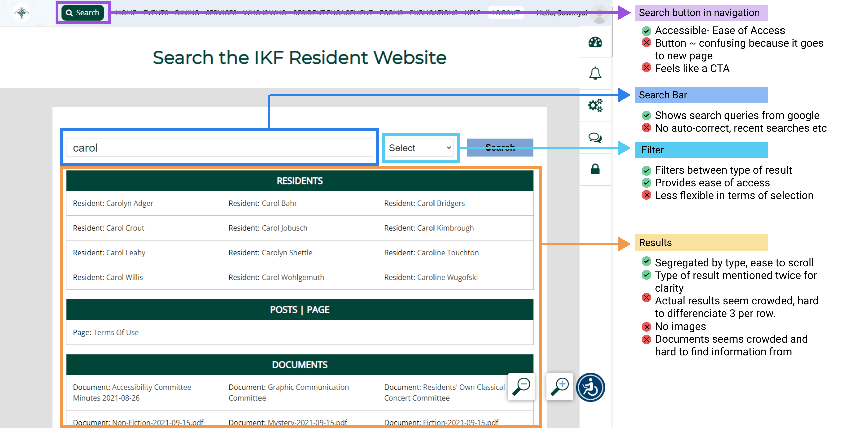Click the LOGOUT navigation item
This screenshot has width=868, height=428.
[x=505, y=13]
